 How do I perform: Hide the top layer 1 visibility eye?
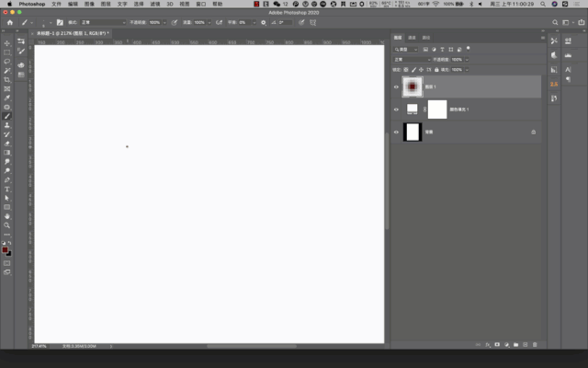click(x=396, y=86)
